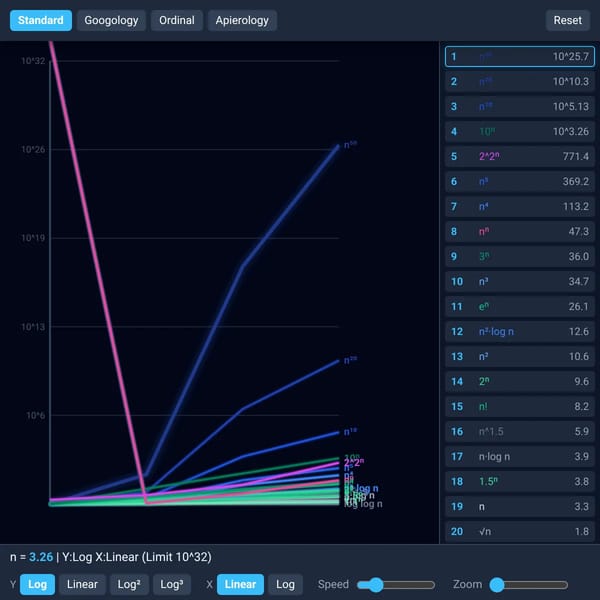600x600 pixels.
Task: Select rank 1 row showing 10^25.7
Action: [x=520, y=57]
